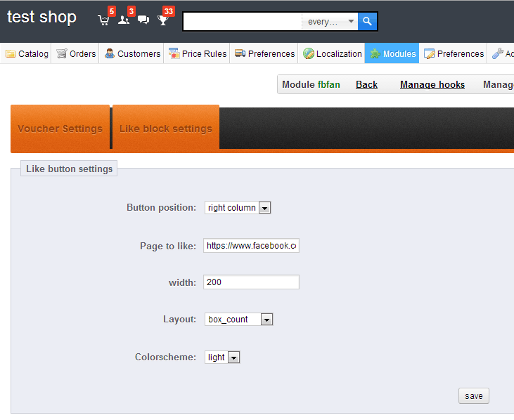This screenshot has width=514, height=420.
Task: Click the 'Page to like:' label
Action: click(x=168, y=246)
